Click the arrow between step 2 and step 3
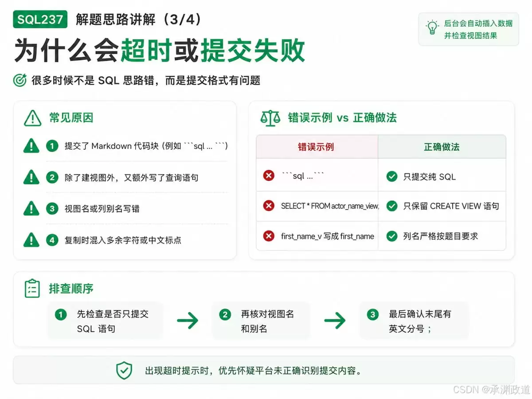This screenshot has height=399, width=532. click(x=335, y=321)
